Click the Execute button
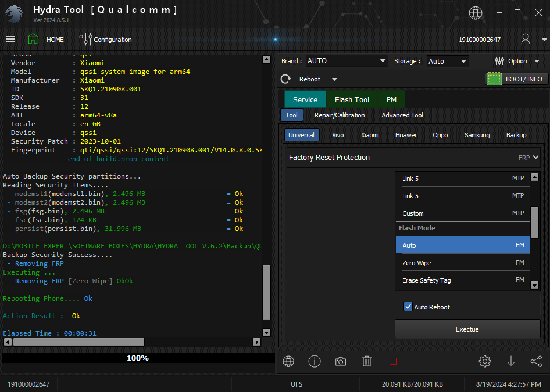 (467, 329)
